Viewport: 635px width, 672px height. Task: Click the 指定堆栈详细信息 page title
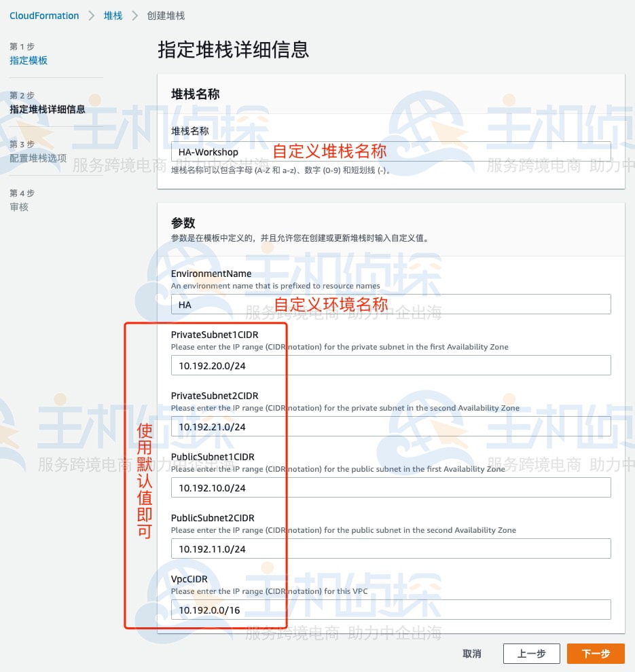point(233,50)
